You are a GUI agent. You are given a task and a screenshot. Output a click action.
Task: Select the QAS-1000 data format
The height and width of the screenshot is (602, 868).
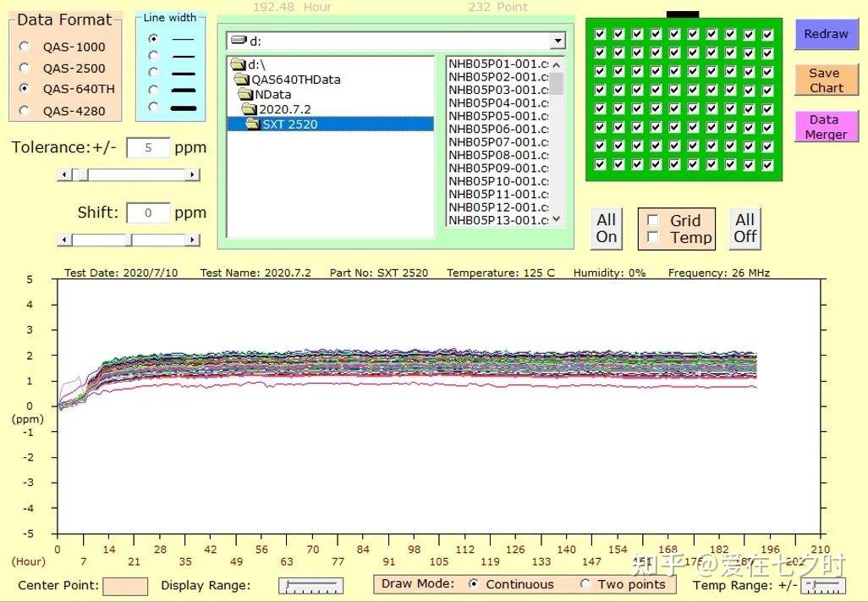pyautogui.click(x=25, y=47)
